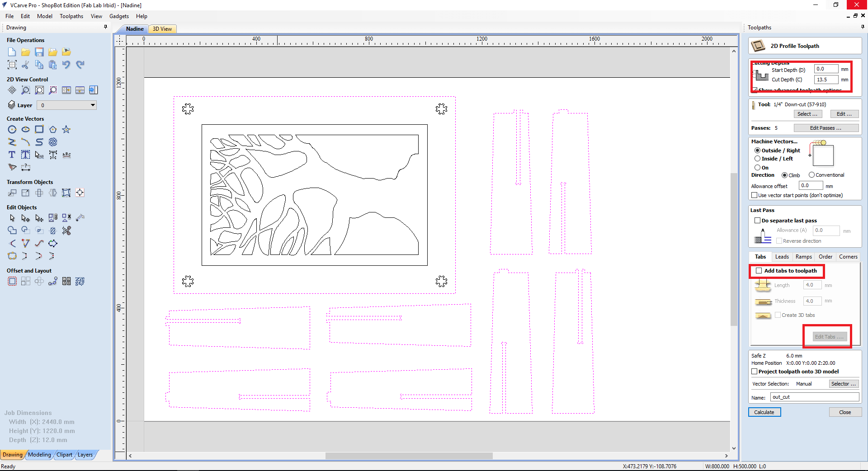
Task: Switch to the Corners tab
Action: pyautogui.click(x=848, y=257)
